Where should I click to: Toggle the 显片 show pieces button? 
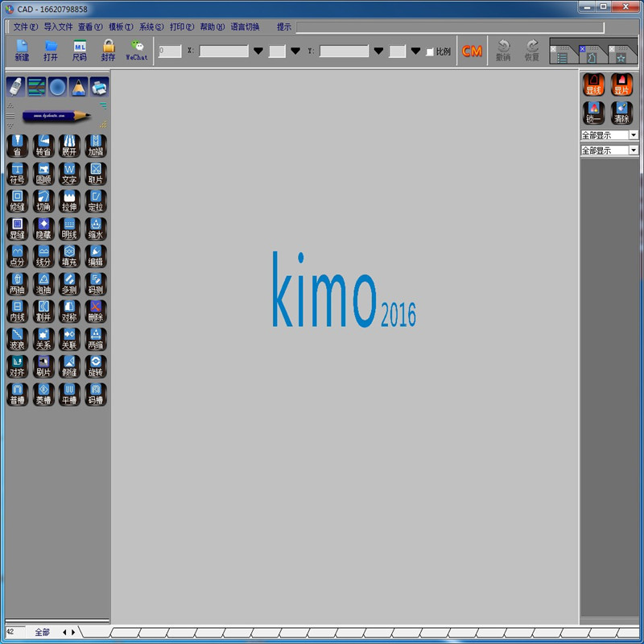[x=621, y=85]
